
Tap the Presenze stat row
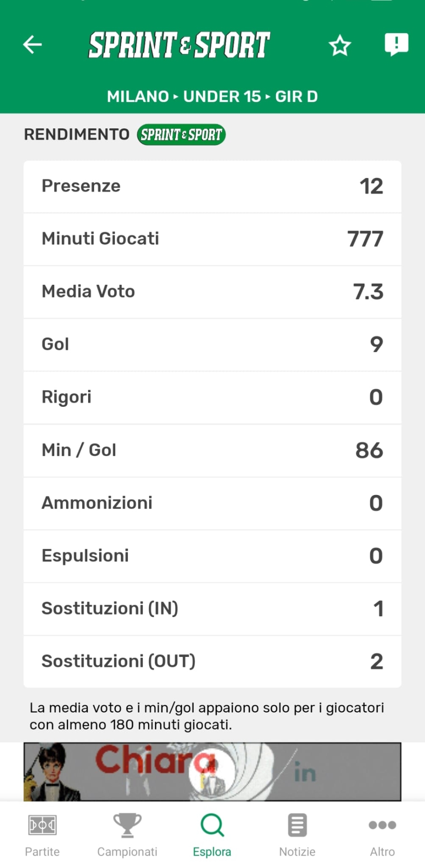[212, 186]
